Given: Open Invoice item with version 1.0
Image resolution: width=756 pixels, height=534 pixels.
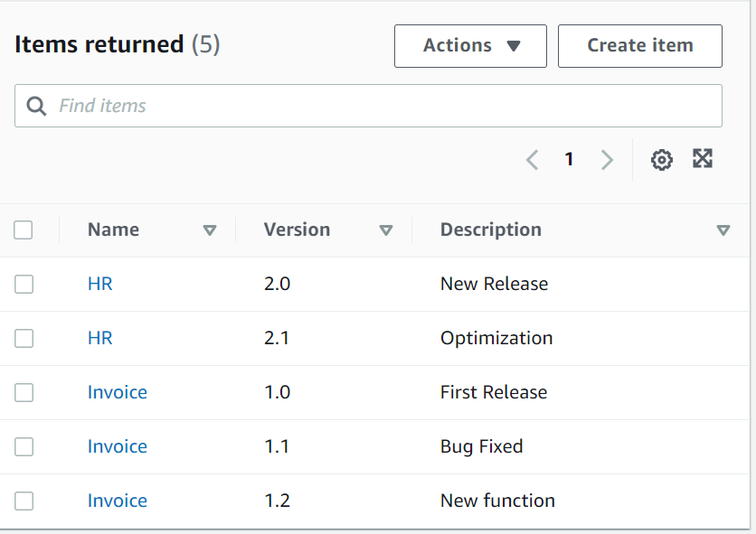Looking at the screenshot, I should [118, 392].
